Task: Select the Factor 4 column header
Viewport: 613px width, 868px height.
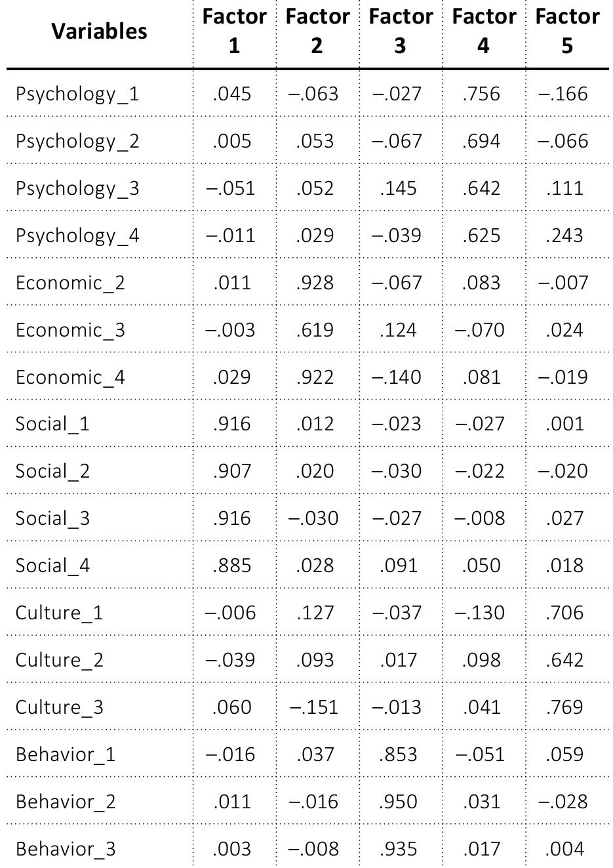Action: click(x=484, y=31)
